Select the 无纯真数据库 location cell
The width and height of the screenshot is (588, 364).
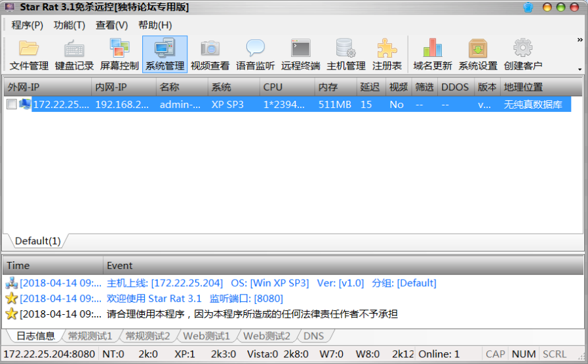click(533, 105)
